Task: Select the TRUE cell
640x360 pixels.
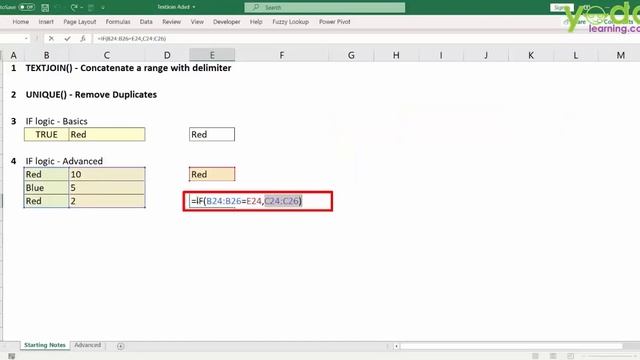Action: [47, 134]
